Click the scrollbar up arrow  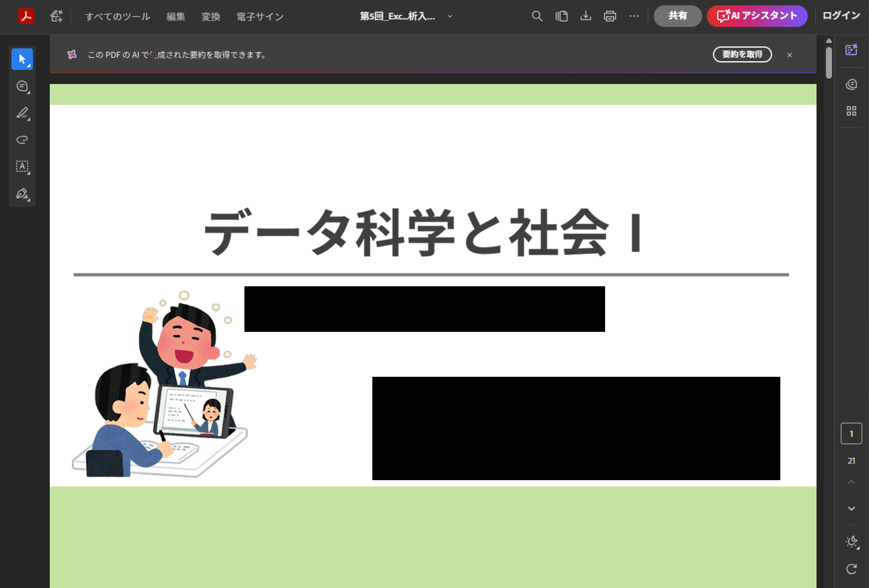point(829,40)
